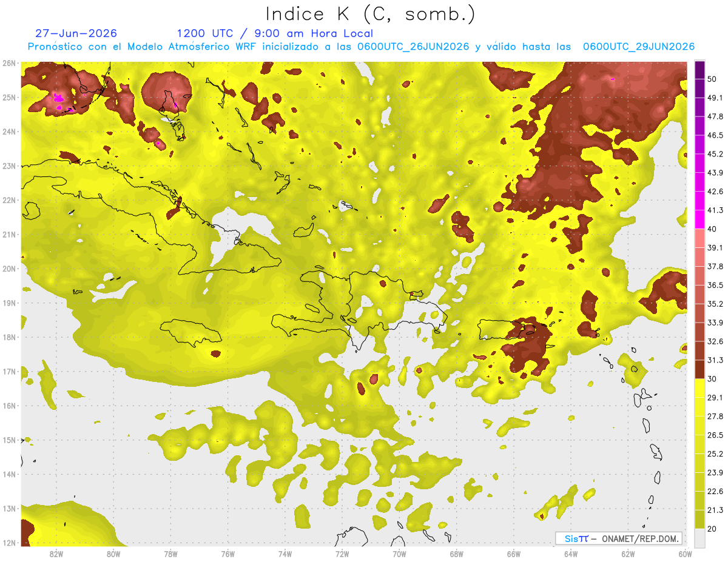728x562 pixels.
Task: Select the "0600UTC_29JUN2026" valid-until timestamp
Action: click(638, 47)
